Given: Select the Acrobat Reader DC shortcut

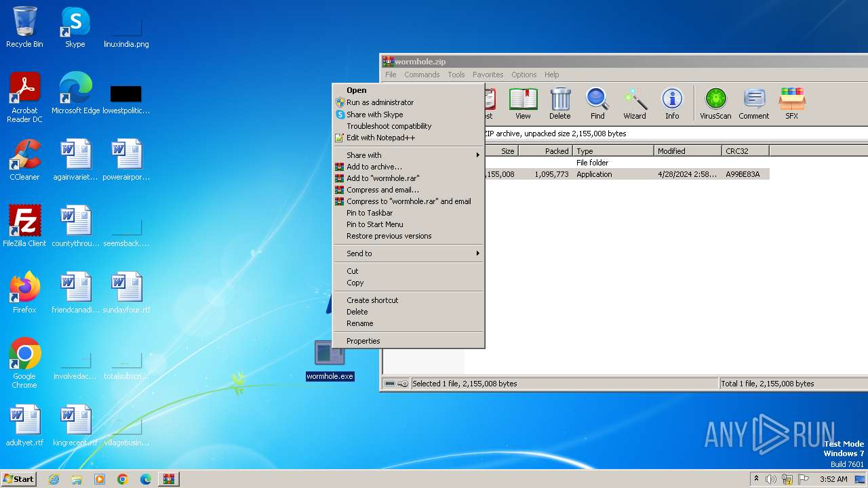Looking at the screenshot, I should [x=24, y=98].
